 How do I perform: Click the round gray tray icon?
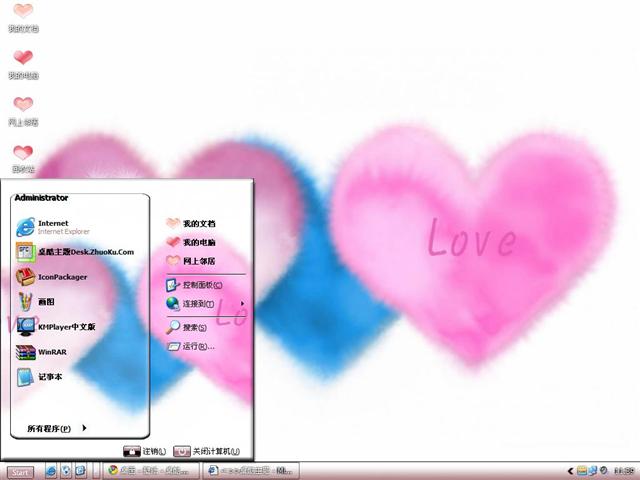coord(604,471)
